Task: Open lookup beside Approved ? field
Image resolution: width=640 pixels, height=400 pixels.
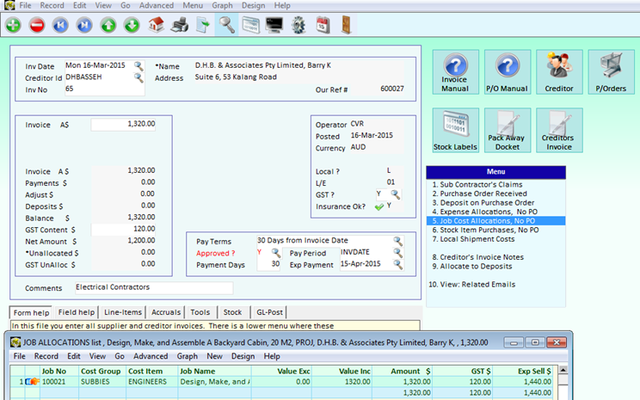Action: tap(276, 253)
